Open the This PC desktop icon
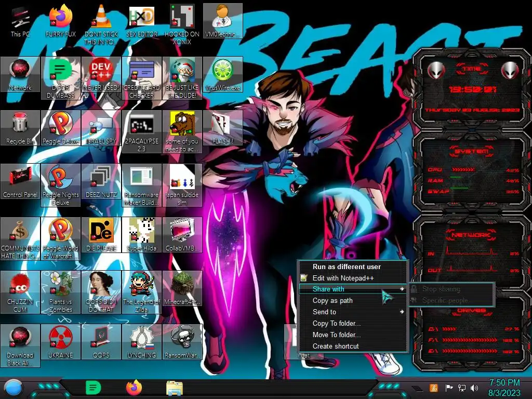The image size is (532, 399). [20, 21]
